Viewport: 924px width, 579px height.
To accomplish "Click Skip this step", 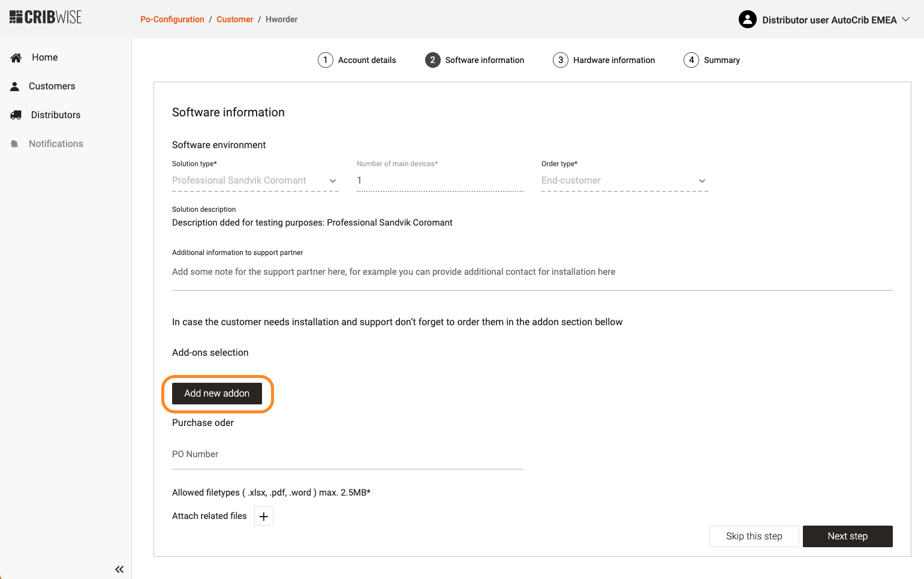I will pyautogui.click(x=754, y=536).
